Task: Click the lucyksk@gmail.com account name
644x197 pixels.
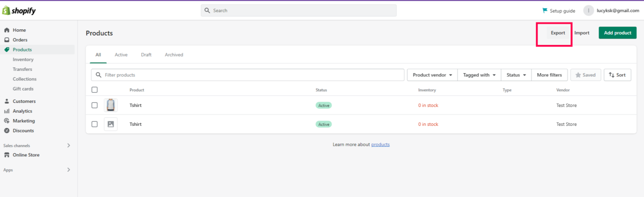Action: click(618, 11)
